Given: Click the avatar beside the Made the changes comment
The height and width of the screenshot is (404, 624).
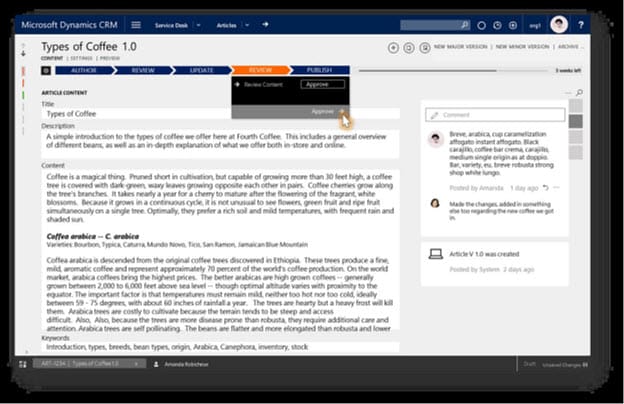Looking at the screenshot, I should click(435, 203).
